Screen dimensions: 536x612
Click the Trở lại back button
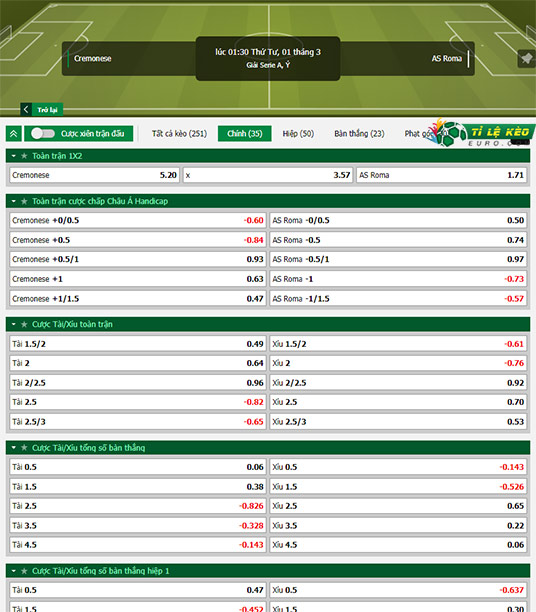coord(41,110)
